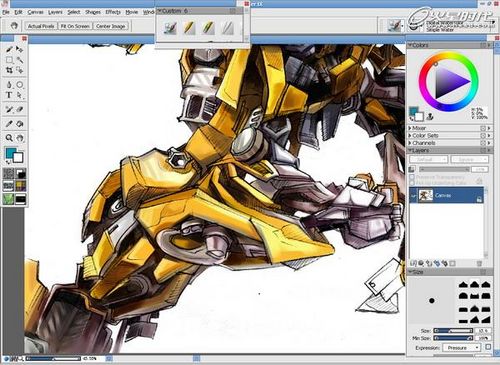
Task: Click the main color swatch in toolbox
Action: (11, 154)
